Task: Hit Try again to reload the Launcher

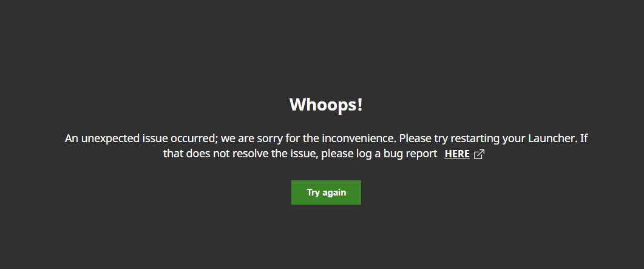Action: (x=326, y=192)
